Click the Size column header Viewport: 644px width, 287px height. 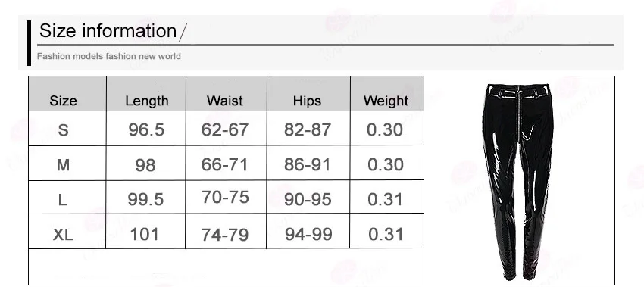coord(63,101)
